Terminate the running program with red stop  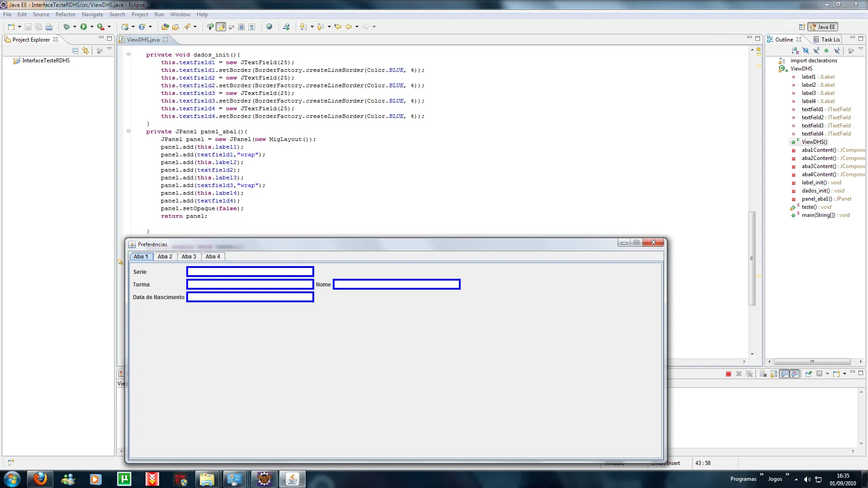click(728, 374)
